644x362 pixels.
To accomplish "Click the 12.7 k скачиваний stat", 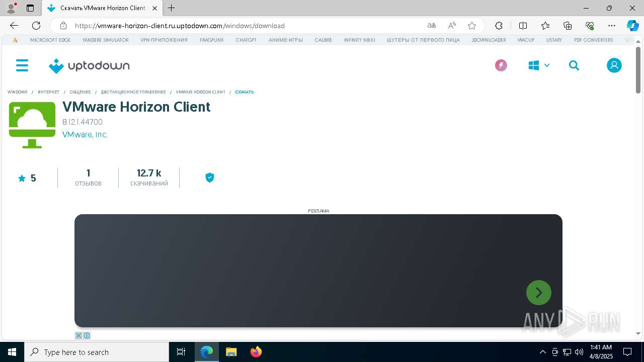I will 149,178.
